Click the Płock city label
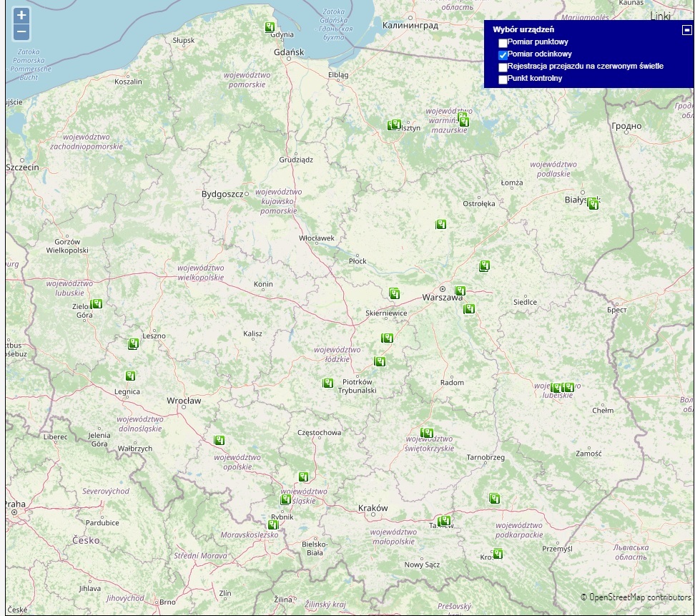This screenshot has height=616, width=695. (x=358, y=261)
